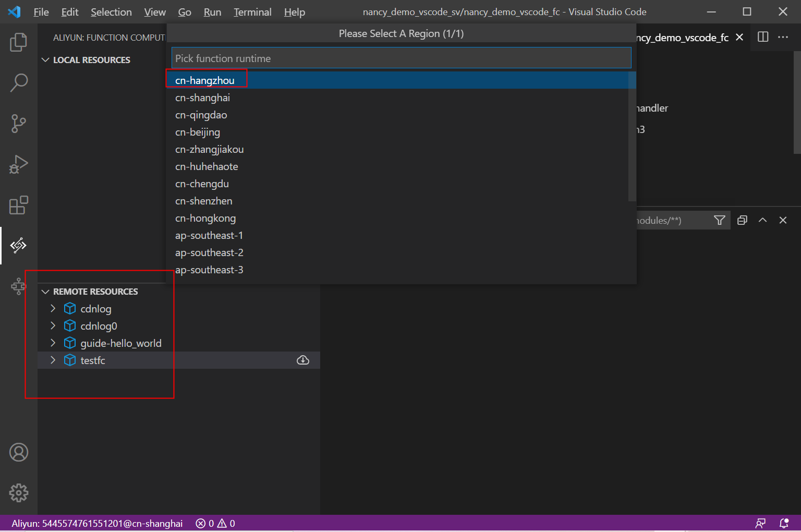Select region cn-huhehaote
801x532 pixels.
point(397,166)
